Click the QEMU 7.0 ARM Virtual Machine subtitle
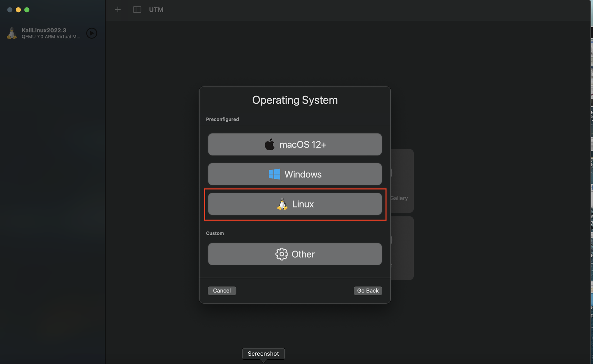This screenshot has height=364, width=593. pos(51,37)
